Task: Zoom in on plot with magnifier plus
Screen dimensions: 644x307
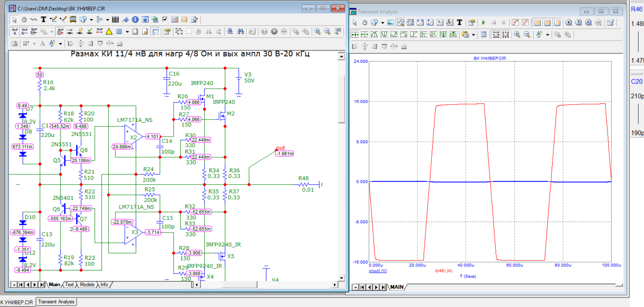Action: pos(517,35)
